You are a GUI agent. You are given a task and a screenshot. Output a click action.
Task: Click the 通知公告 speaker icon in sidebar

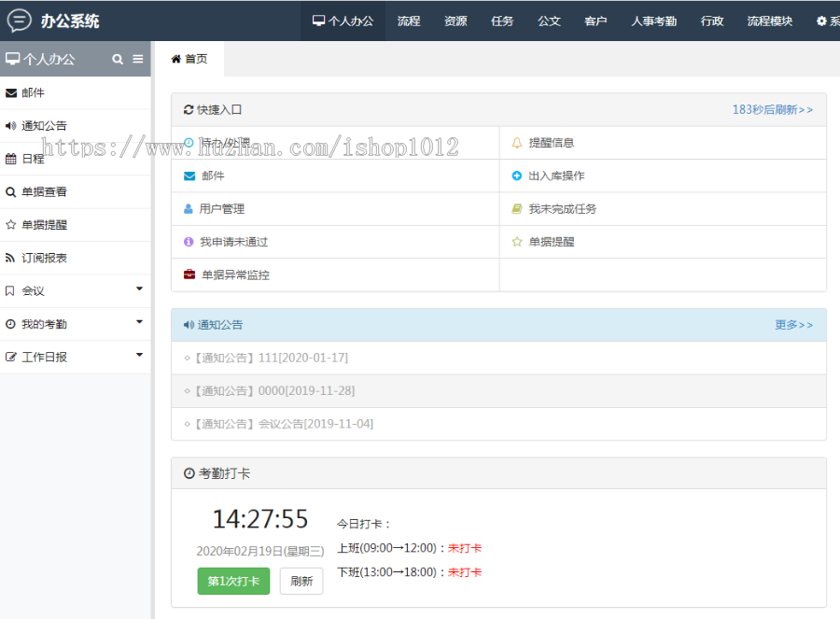point(12,125)
